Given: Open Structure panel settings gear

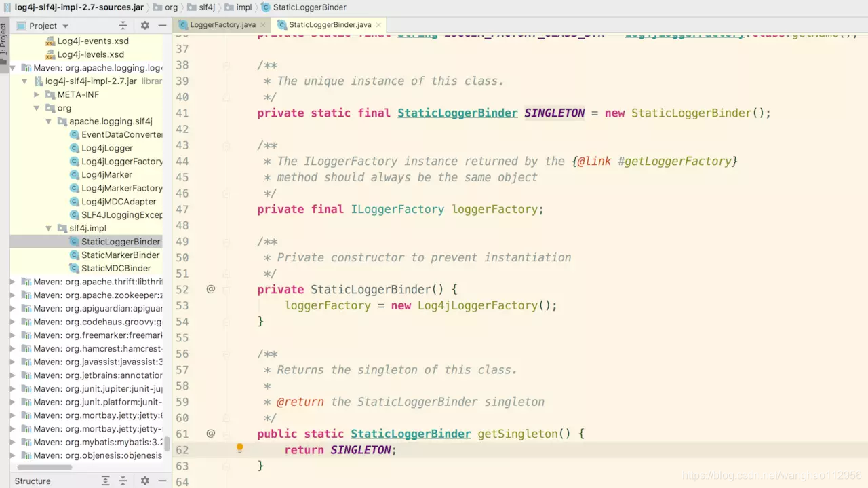Looking at the screenshot, I should 144,481.
